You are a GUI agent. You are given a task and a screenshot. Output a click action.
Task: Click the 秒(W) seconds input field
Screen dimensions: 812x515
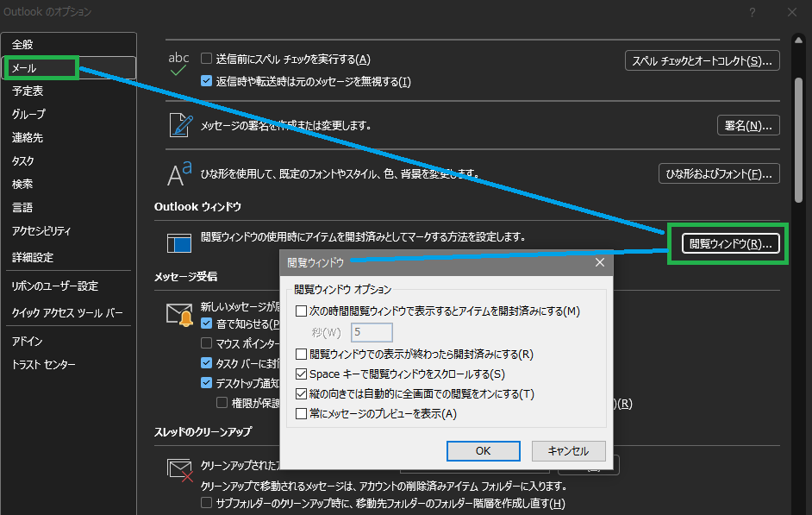click(372, 332)
